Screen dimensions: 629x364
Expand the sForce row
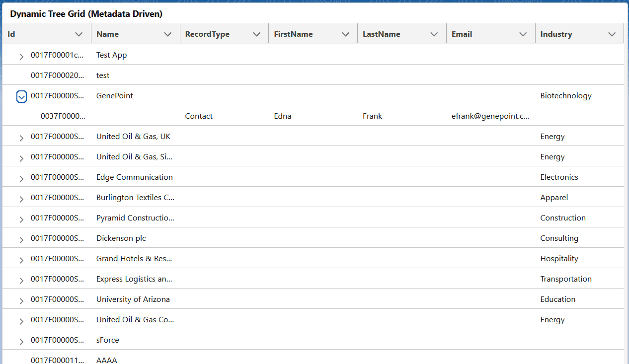pos(21,342)
